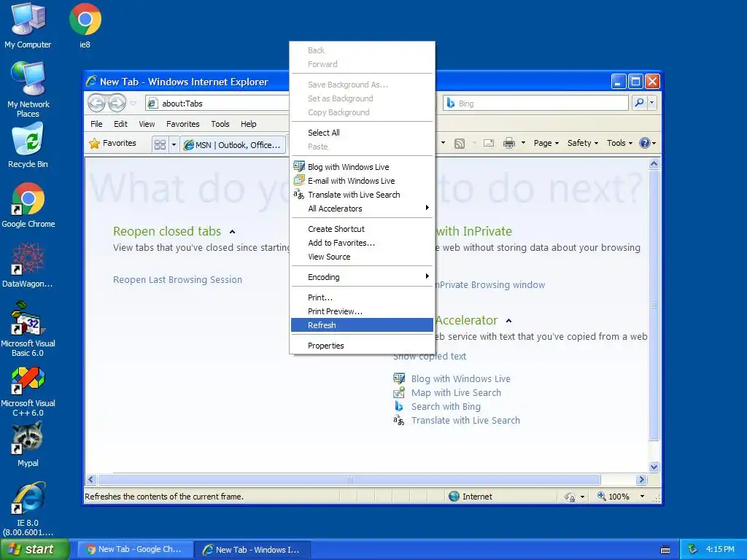
Task: Click the Read Mail icon in command bar
Action: pos(489,143)
